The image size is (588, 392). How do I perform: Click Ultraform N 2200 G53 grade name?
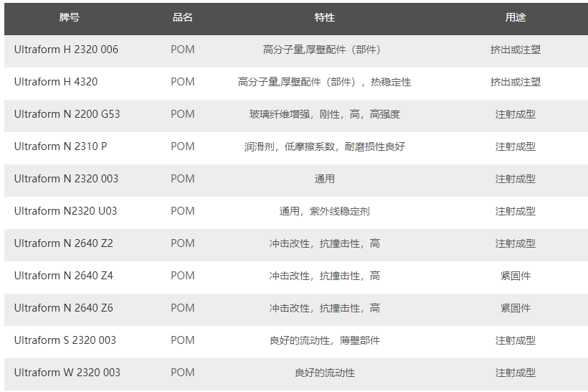coord(67,114)
